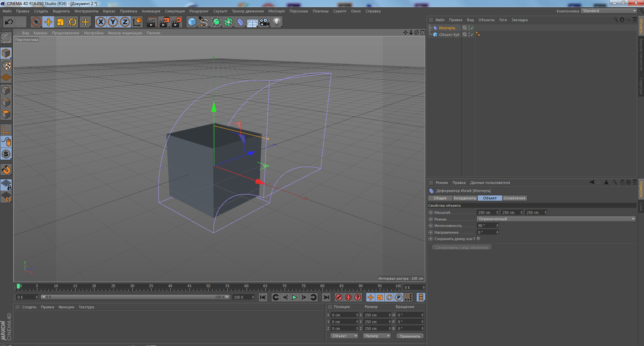Add a light bulb object
Viewport: 644px width, 346px height.
277,22
